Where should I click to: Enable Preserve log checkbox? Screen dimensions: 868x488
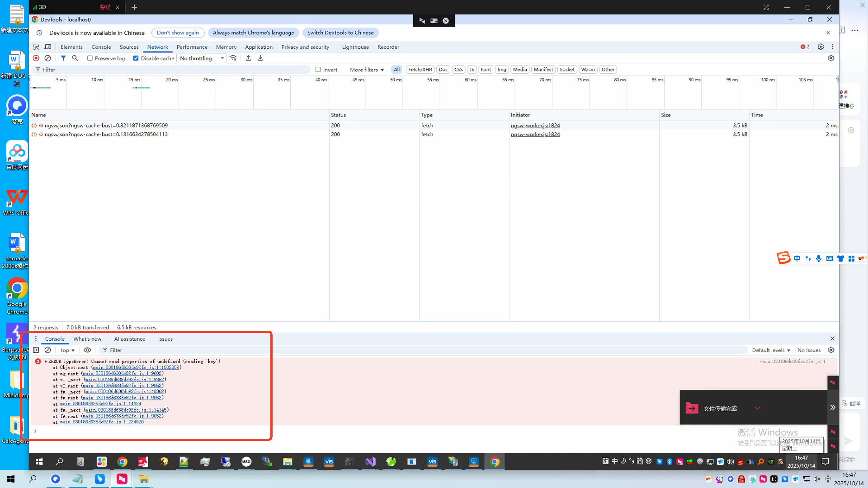click(x=90, y=58)
